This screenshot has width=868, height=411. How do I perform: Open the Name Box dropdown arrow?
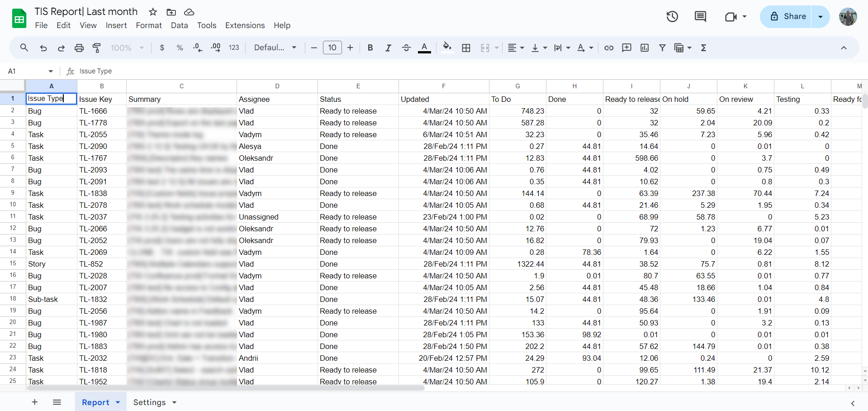point(51,71)
